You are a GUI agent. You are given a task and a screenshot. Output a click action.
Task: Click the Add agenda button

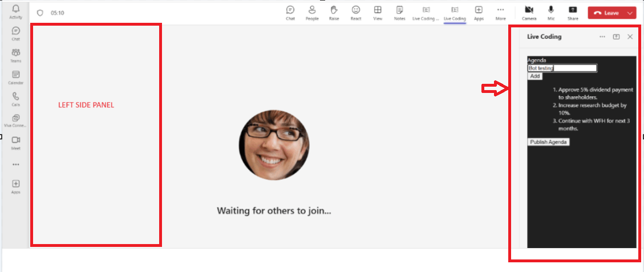pyautogui.click(x=534, y=76)
